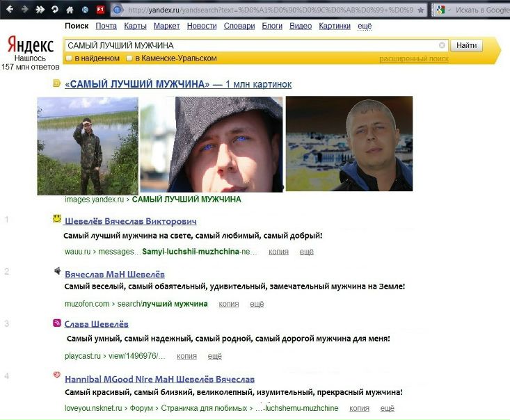Enable the "в найденном" checkbox

tap(69, 58)
